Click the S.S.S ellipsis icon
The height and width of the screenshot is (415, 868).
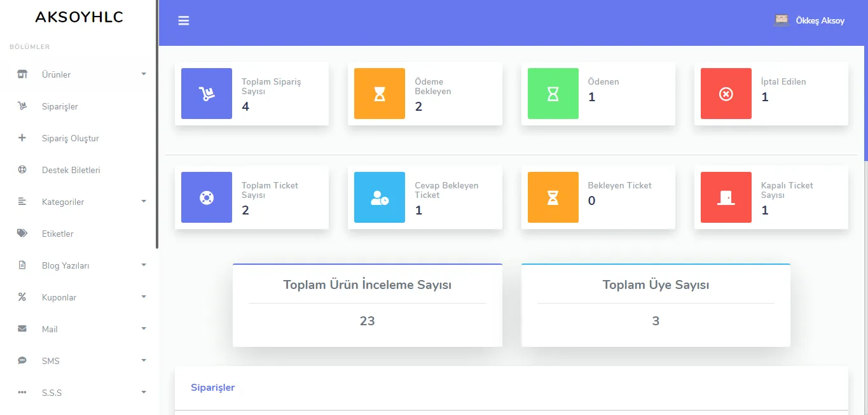22,393
